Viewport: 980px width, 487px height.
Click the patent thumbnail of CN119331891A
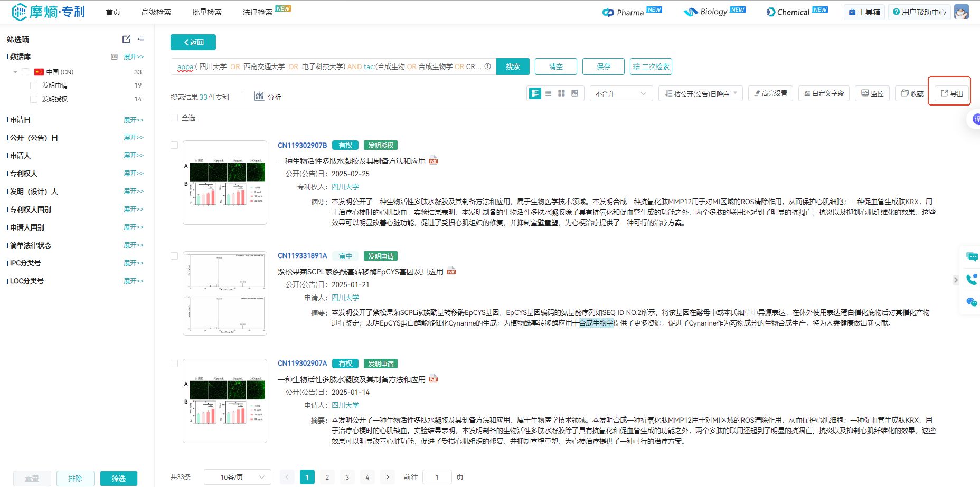225,293
